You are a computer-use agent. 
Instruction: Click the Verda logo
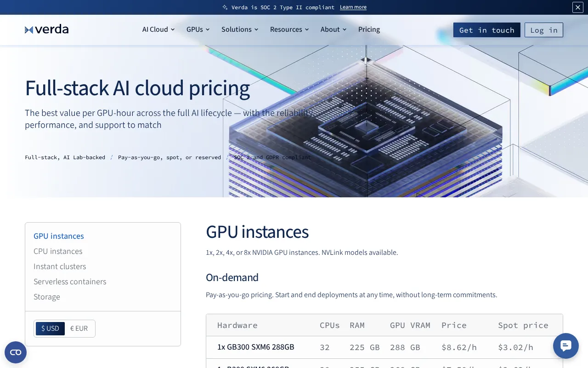click(46, 29)
